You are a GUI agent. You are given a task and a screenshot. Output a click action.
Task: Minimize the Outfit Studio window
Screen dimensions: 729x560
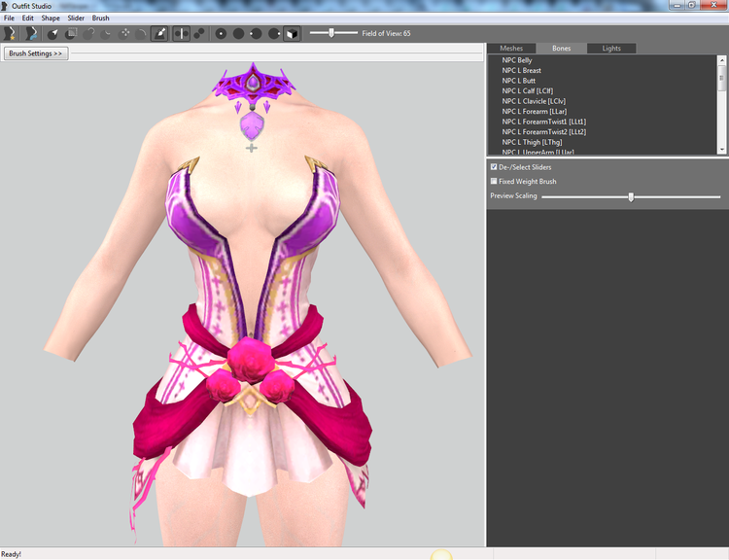[677, 5]
